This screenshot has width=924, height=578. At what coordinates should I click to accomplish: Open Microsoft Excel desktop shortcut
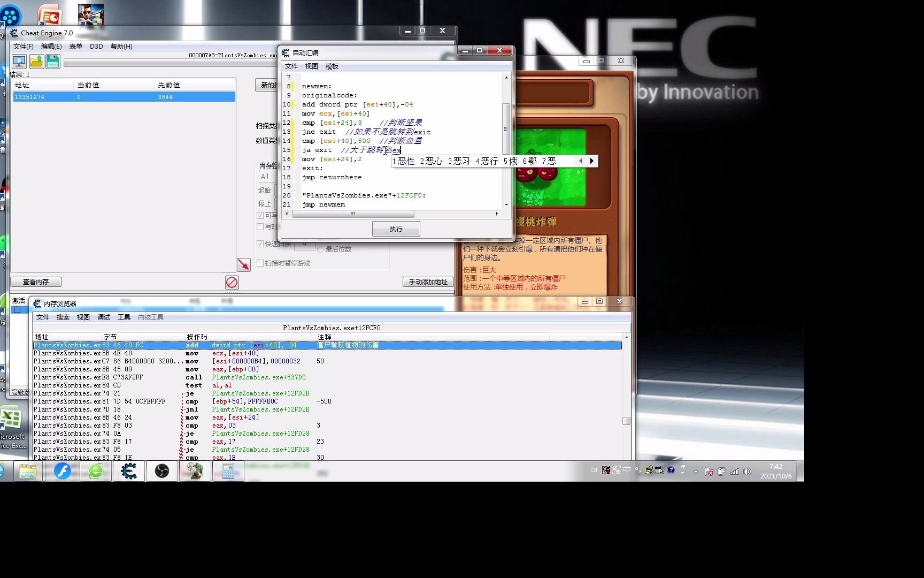point(11,428)
